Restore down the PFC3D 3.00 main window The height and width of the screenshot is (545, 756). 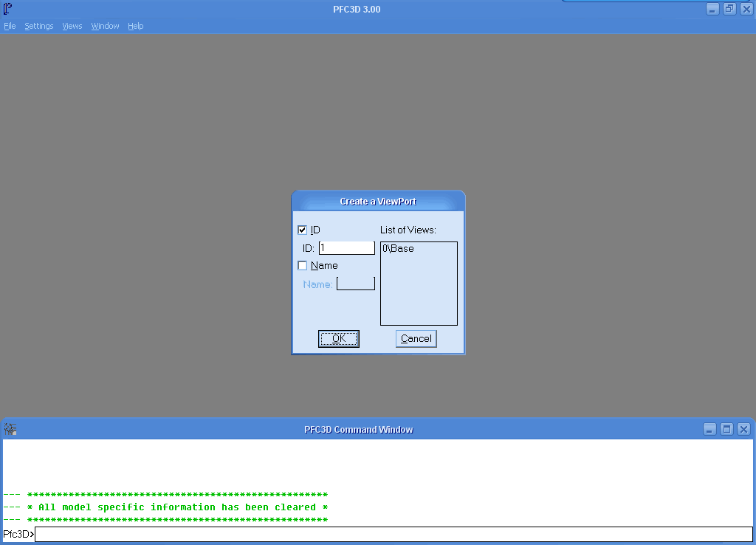click(729, 9)
